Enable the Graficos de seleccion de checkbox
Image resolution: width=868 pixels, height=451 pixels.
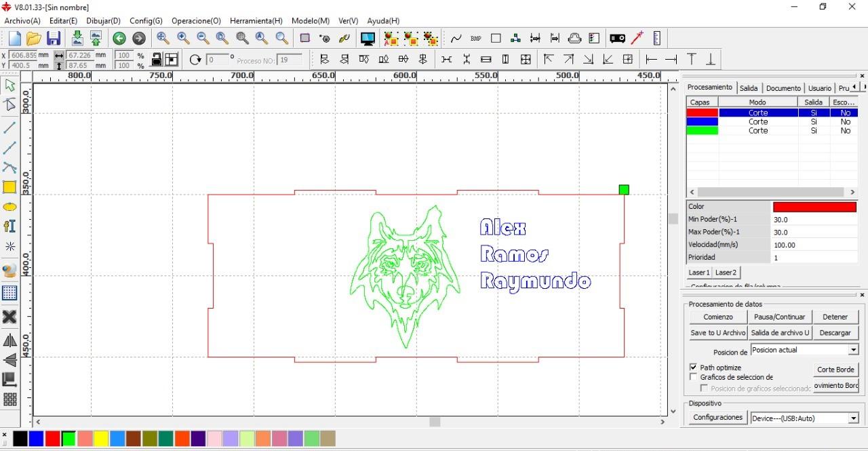(x=693, y=377)
